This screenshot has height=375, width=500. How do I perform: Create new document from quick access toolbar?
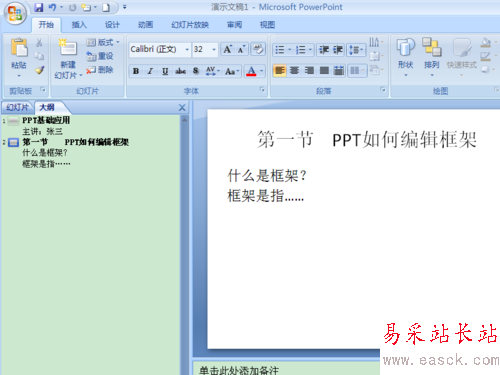106,7
